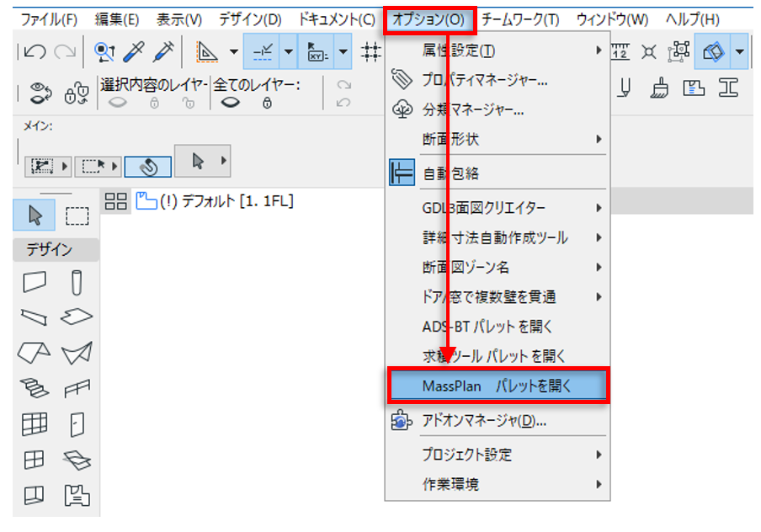Click lock icon under 全てのレイヤー

point(267,103)
